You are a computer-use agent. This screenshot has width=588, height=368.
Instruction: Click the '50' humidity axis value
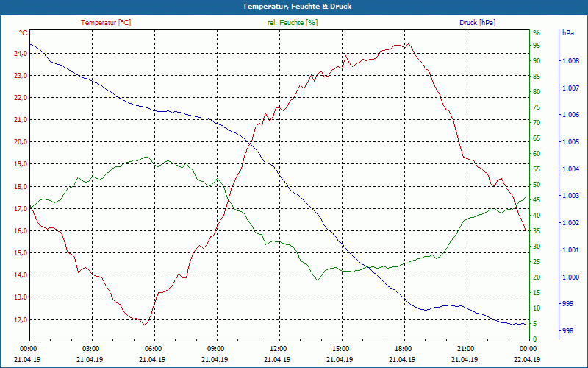pos(537,185)
